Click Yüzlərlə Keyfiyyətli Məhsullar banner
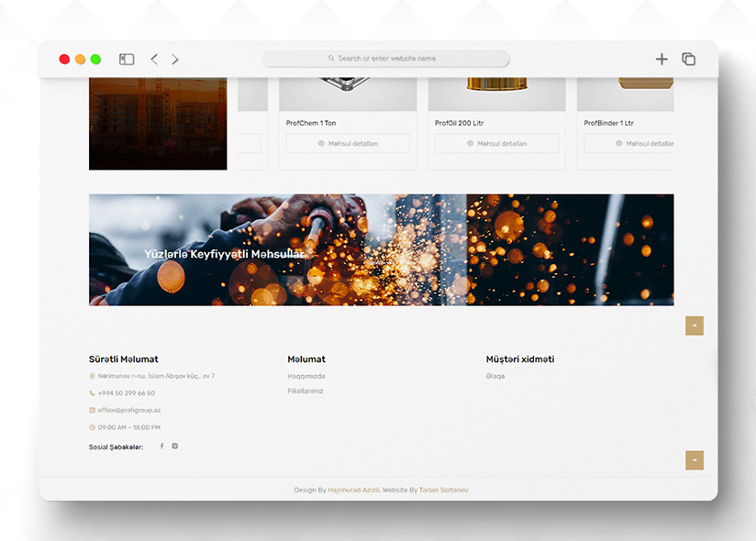 [x=382, y=250]
